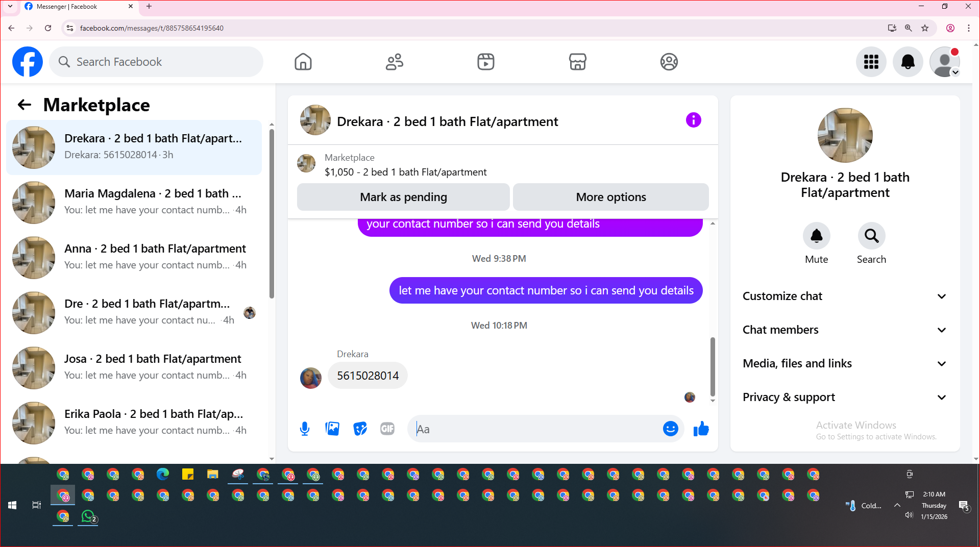Open the account profile menu
This screenshot has width=980, height=547.
[x=945, y=62]
